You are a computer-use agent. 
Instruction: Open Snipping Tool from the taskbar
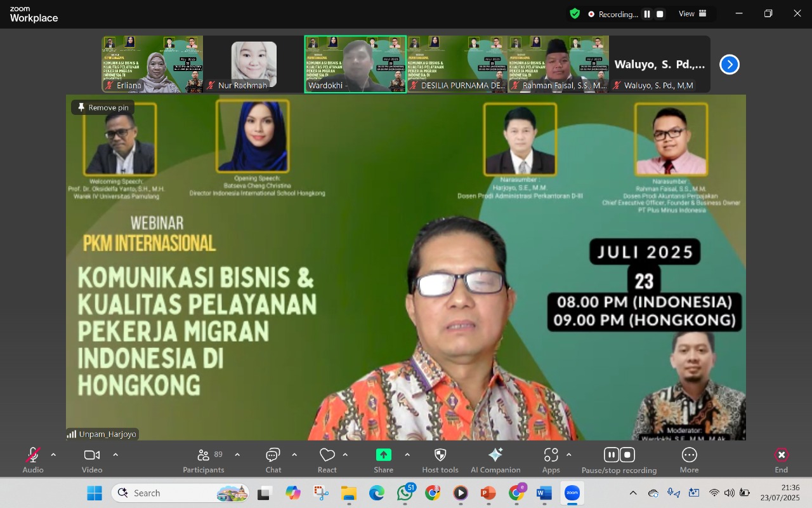(x=321, y=493)
